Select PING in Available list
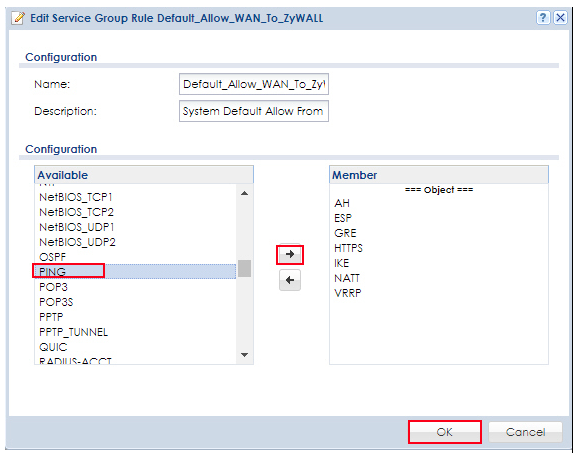The width and height of the screenshot is (578, 458). point(135,272)
